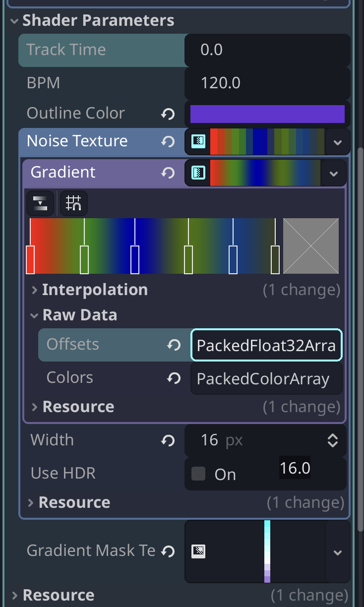Click the Track Time value field

click(x=267, y=50)
